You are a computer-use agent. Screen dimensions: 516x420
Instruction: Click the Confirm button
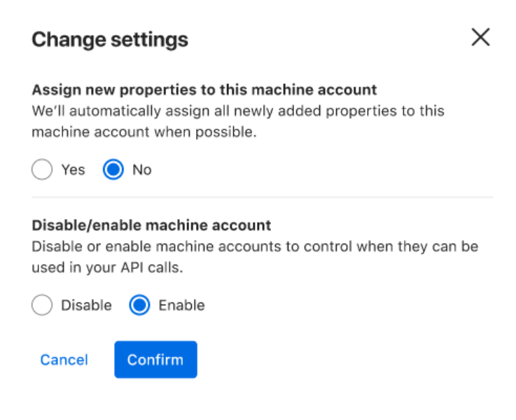(x=155, y=360)
